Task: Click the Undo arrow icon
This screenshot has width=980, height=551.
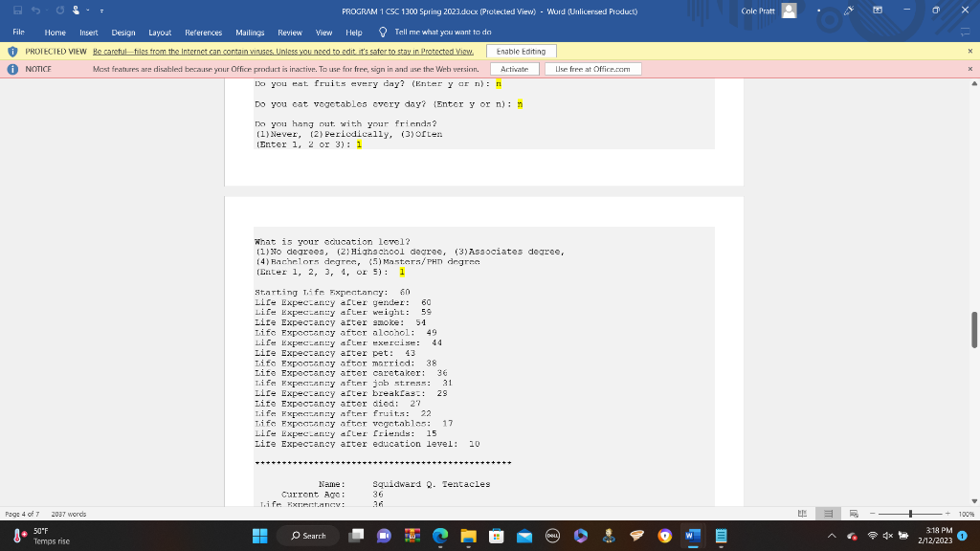Action: tap(35, 11)
